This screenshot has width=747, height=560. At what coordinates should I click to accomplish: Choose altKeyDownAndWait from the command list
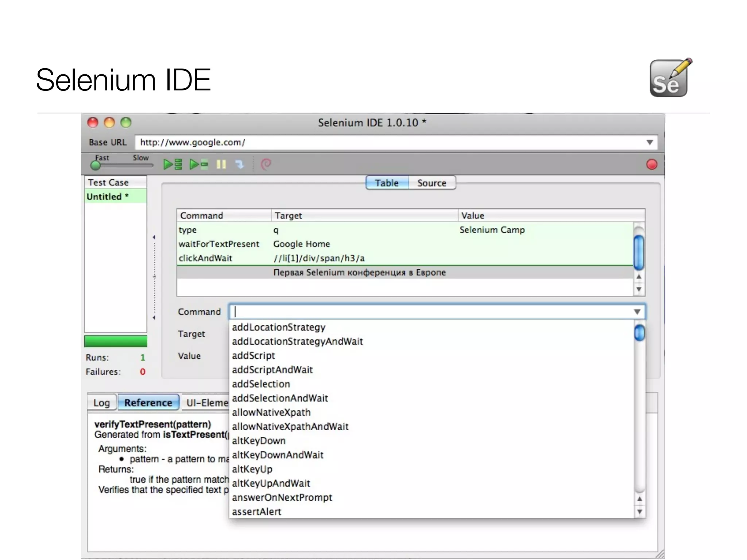click(431, 455)
